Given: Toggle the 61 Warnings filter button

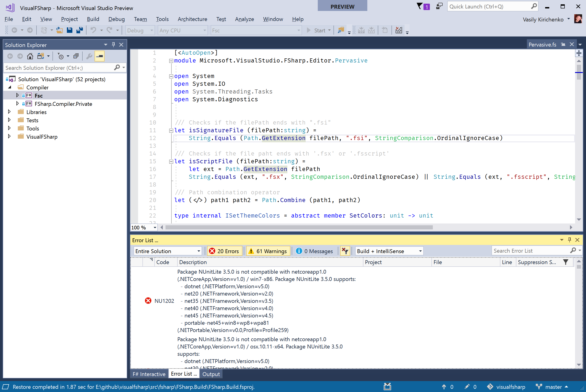Looking at the screenshot, I should point(268,251).
